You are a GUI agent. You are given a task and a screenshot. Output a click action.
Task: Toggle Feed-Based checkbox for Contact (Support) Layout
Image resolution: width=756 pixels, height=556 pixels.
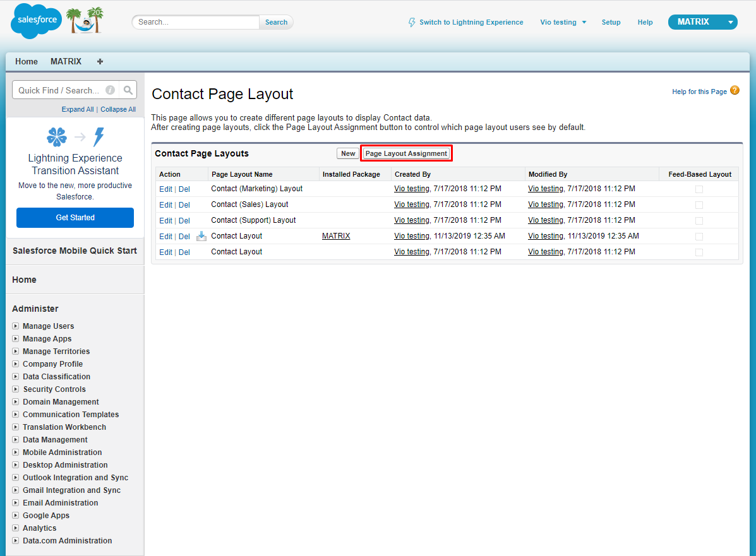pos(699,221)
